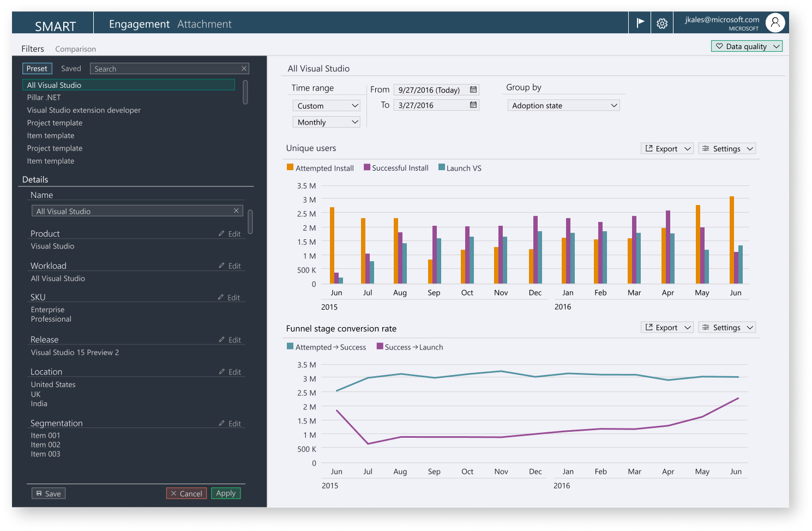The image size is (812, 531).
Task: Open Settings menu for Funnel stage chart
Action: [727, 328]
